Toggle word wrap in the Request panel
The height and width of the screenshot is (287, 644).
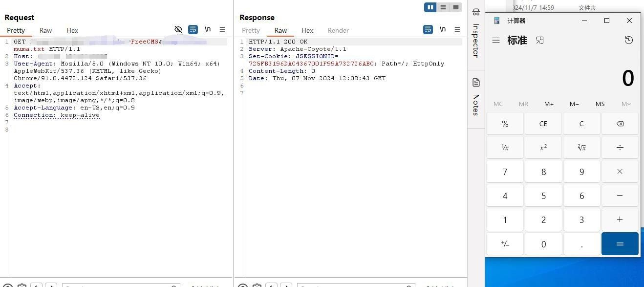pos(193,29)
